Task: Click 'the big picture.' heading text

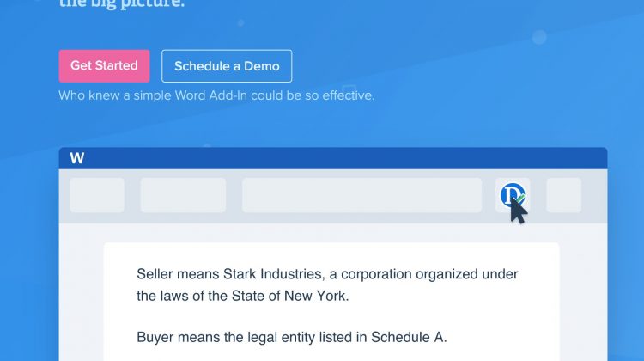Action: tap(122, 4)
